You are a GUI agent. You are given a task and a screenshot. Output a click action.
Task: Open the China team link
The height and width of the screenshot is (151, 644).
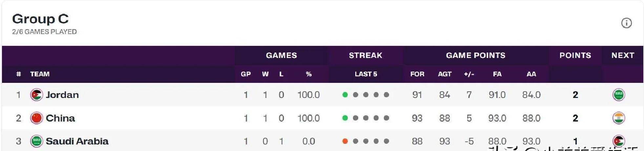[x=60, y=118]
